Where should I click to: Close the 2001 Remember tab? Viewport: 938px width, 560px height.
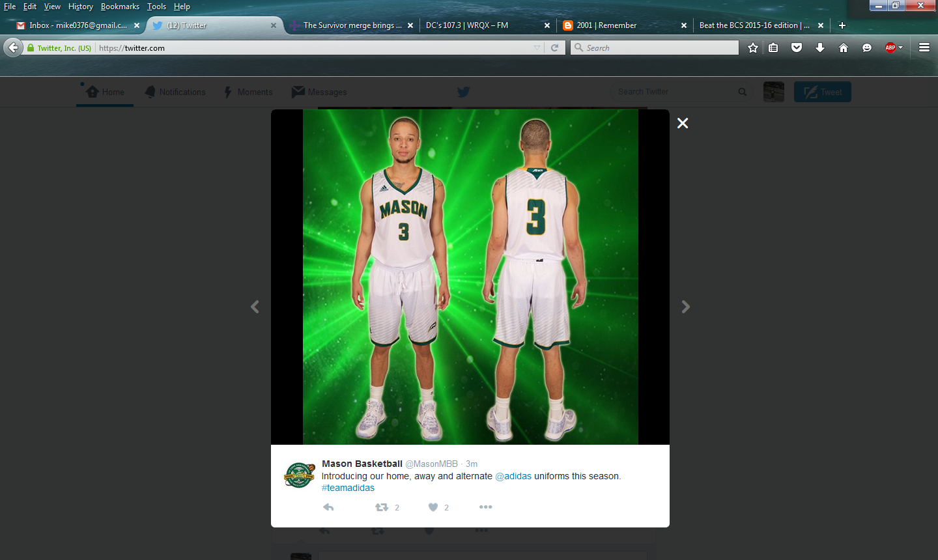coord(684,25)
